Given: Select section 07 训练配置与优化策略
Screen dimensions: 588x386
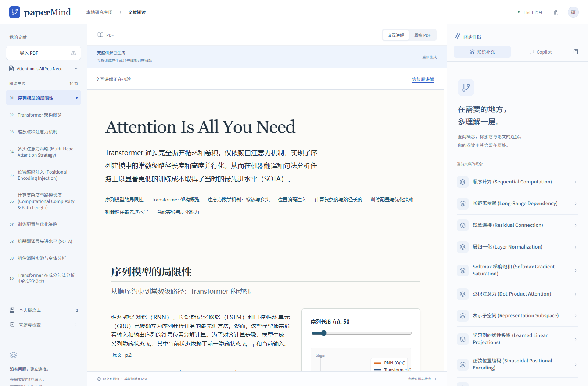Looking at the screenshot, I should (x=43, y=224).
